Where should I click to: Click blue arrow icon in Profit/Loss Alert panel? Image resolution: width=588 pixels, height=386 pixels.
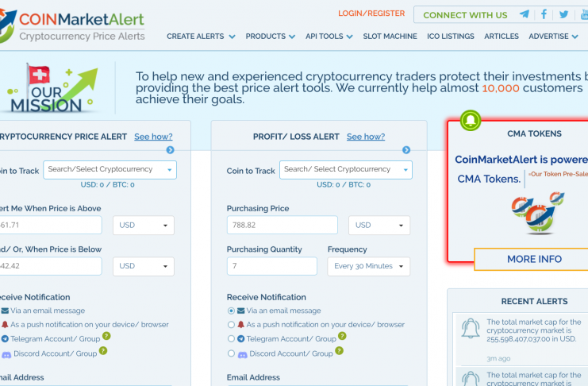(x=406, y=150)
